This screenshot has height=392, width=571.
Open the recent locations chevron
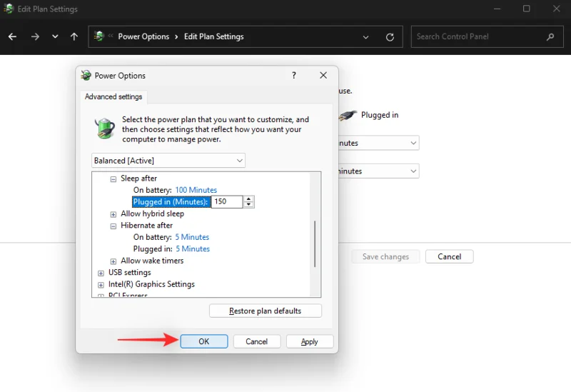[55, 36]
